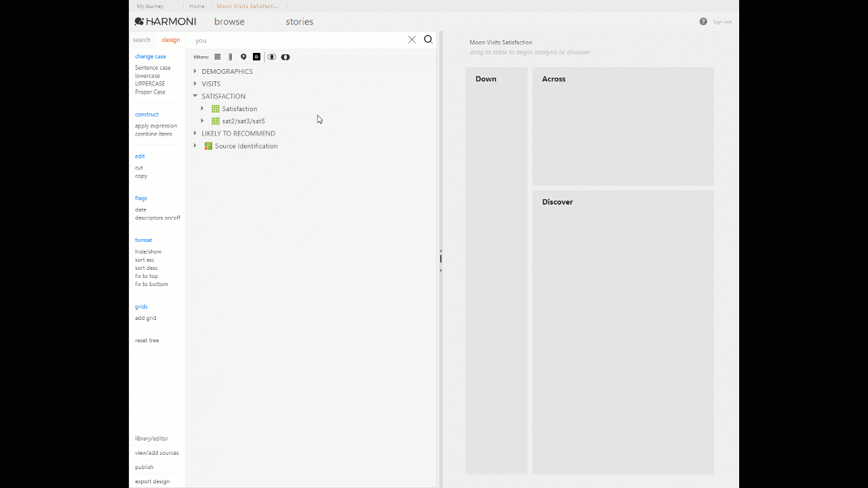Screen dimensions: 868x488
Task: Click sort asc
Action: (x=144, y=260)
